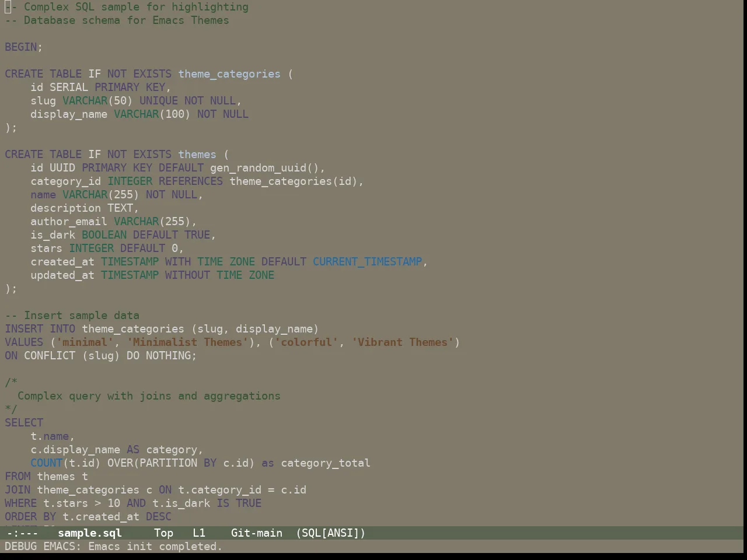Image resolution: width=747 pixels, height=560 pixels.
Task: Click the theme_categories table name in first CREATE TABLE
Action: pos(229,74)
